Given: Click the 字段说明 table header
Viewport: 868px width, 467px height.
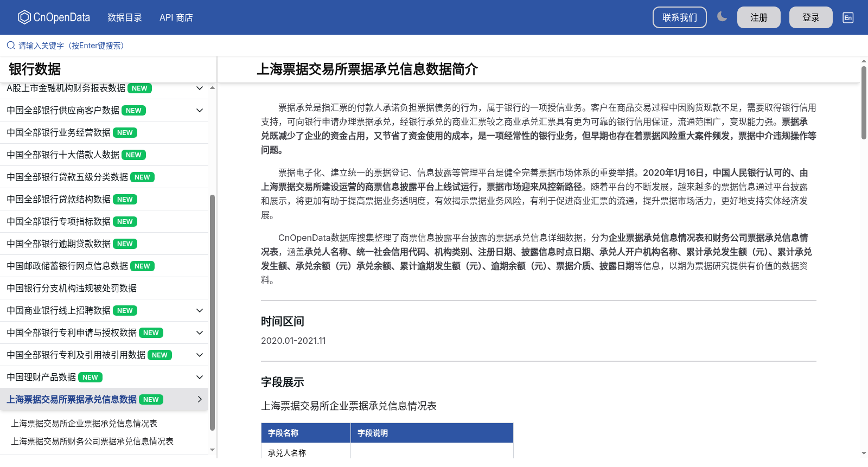Looking at the screenshot, I should pos(432,433).
